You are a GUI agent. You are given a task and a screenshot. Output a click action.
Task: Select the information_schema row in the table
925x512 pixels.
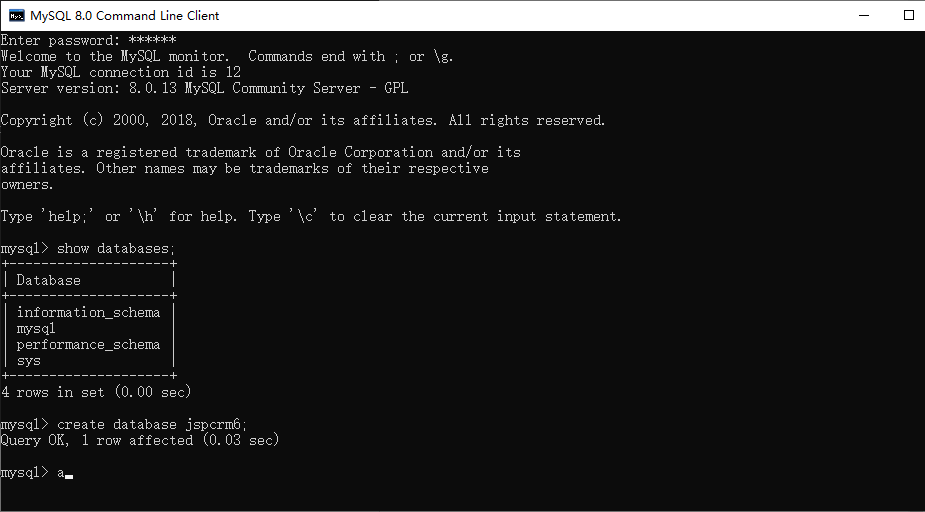88,313
